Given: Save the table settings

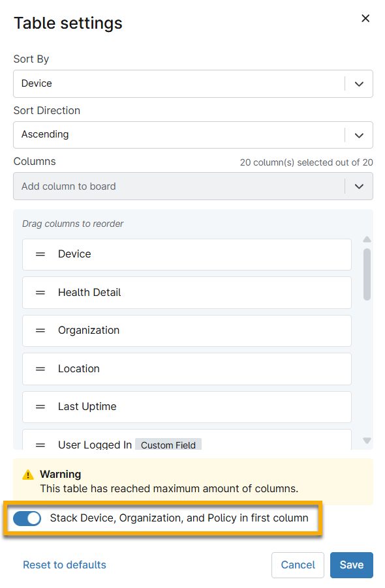Looking at the screenshot, I should coord(352,565).
